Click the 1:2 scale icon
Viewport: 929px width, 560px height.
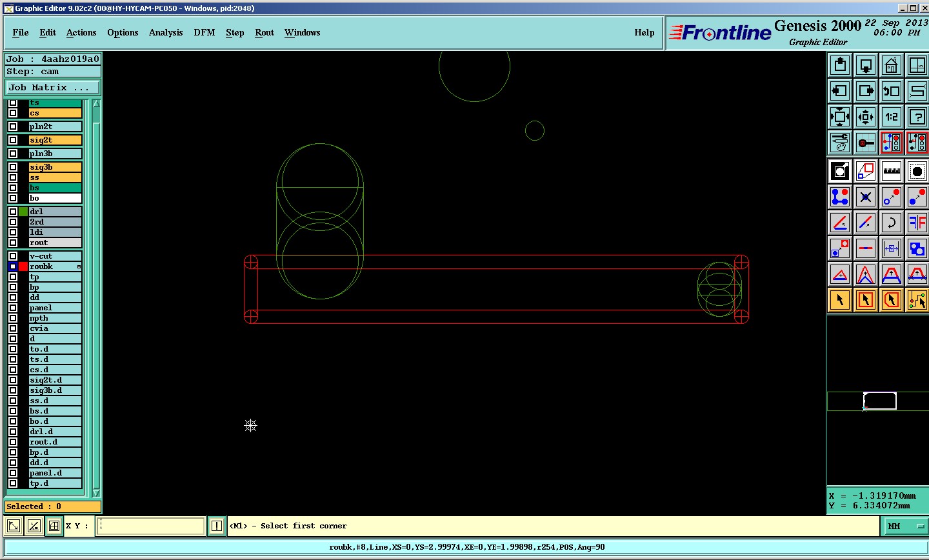click(892, 117)
